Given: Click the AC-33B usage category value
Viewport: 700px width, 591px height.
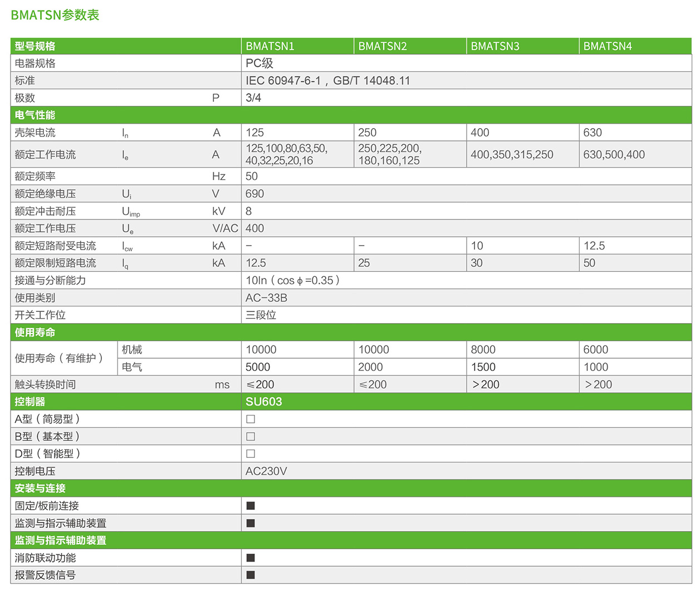Looking at the screenshot, I should 266,298.
